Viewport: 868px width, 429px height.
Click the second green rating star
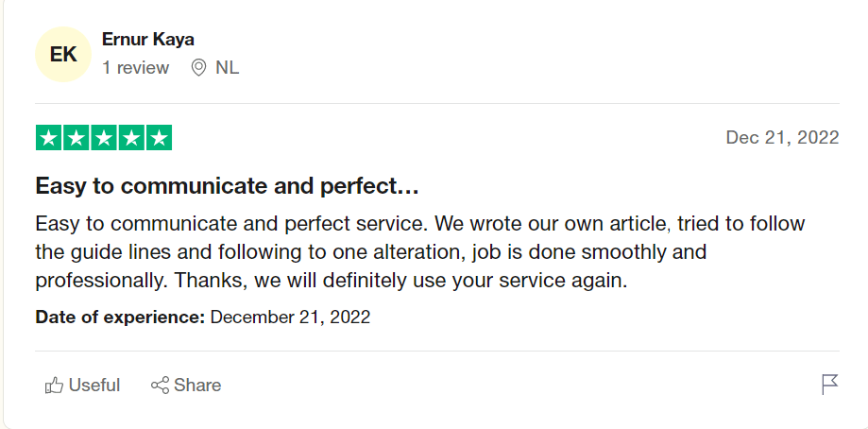[77, 138]
